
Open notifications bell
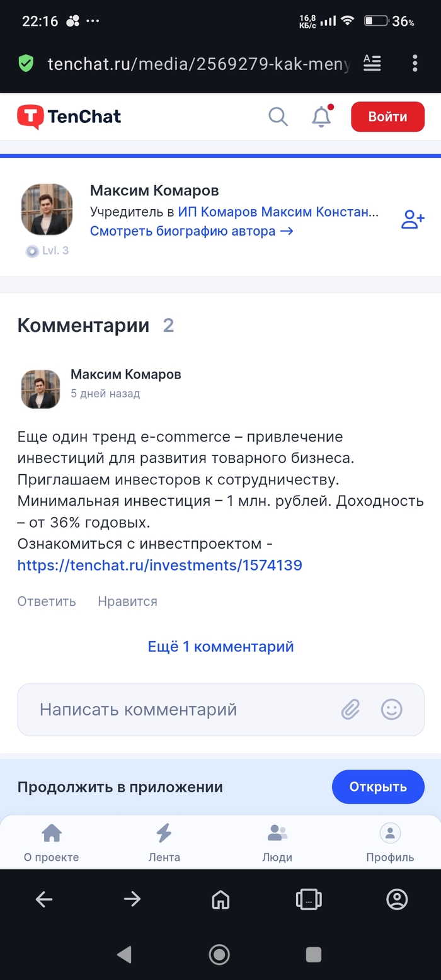click(321, 117)
